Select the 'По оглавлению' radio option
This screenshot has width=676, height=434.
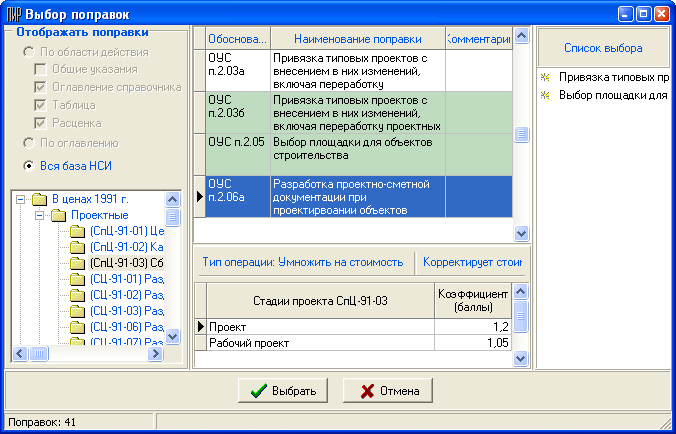click(x=29, y=143)
